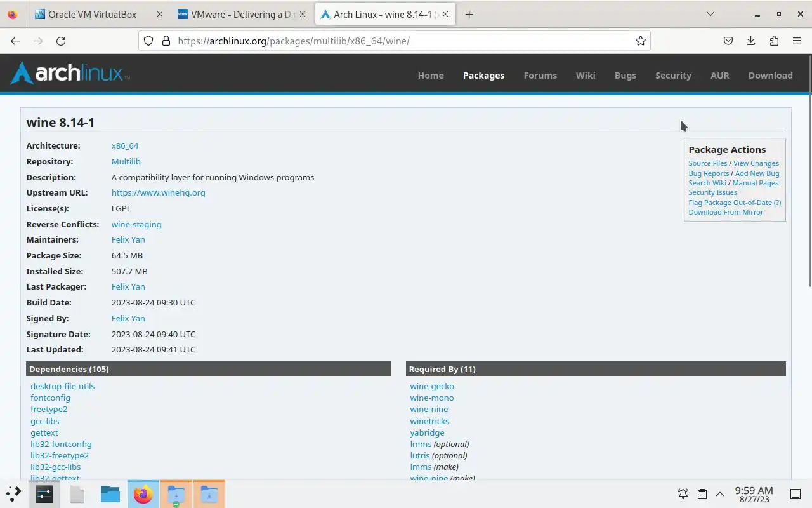
Task: Open the Wiki navigation item
Action: click(x=586, y=75)
